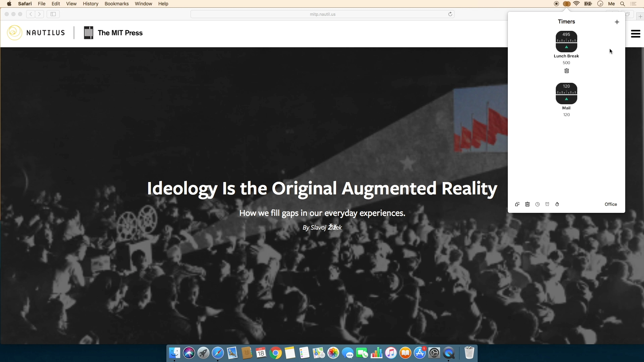Launch Siri from the Dock
The width and height of the screenshot is (644, 362).
(189, 353)
